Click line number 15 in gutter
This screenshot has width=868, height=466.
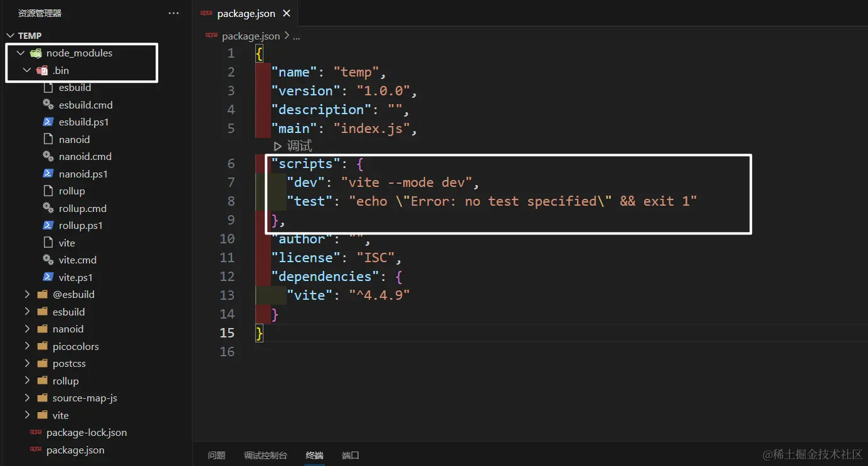227,332
